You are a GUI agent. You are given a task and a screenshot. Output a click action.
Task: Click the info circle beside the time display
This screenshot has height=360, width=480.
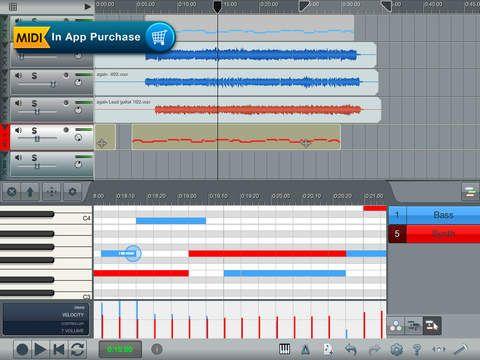[157, 349]
